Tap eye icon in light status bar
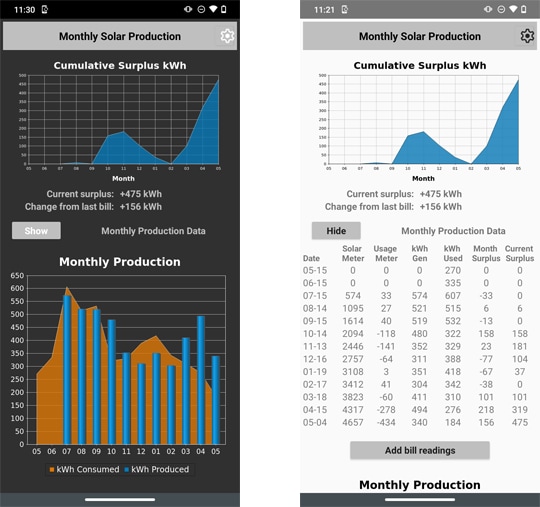This screenshot has width=540, height=507. [488, 9]
